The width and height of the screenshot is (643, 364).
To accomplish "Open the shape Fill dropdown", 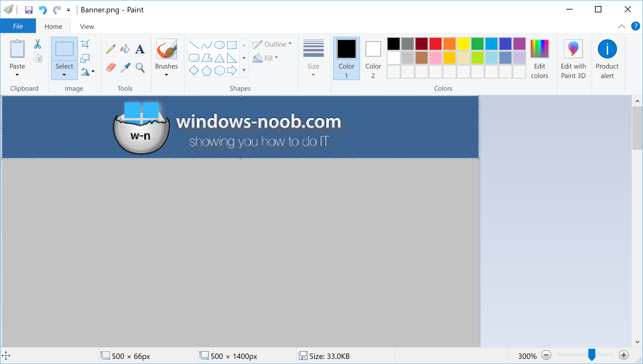I will click(x=266, y=58).
